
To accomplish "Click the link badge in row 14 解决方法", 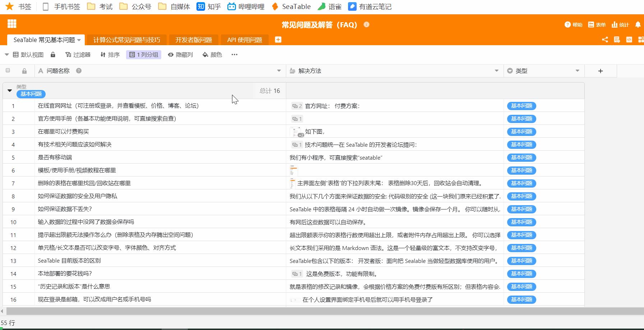I will coord(297,274).
